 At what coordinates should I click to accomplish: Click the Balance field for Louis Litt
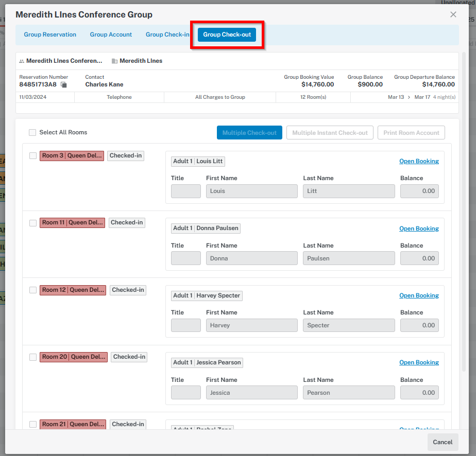(419, 191)
